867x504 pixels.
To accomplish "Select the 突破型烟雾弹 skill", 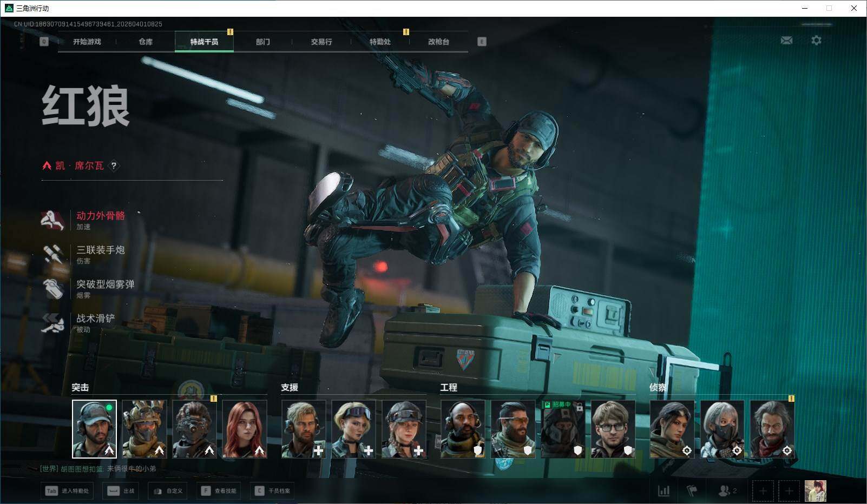I will [88, 289].
